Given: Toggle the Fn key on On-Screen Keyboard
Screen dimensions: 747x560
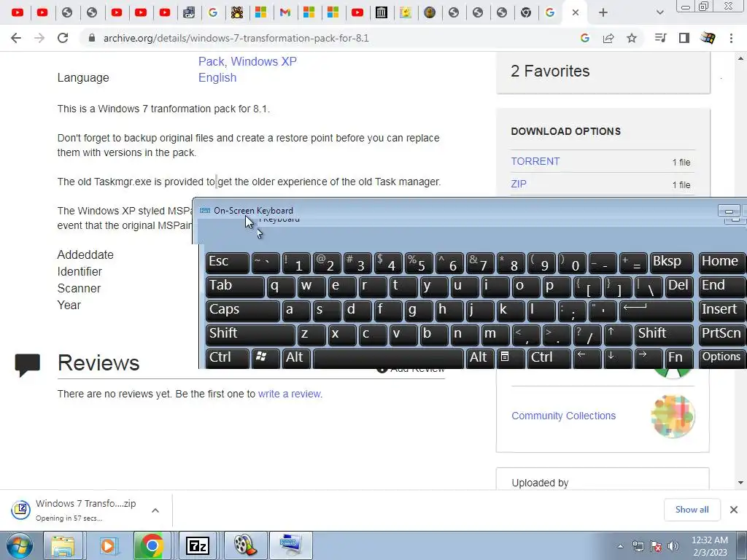Looking at the screenshot, I should [678, 358].
